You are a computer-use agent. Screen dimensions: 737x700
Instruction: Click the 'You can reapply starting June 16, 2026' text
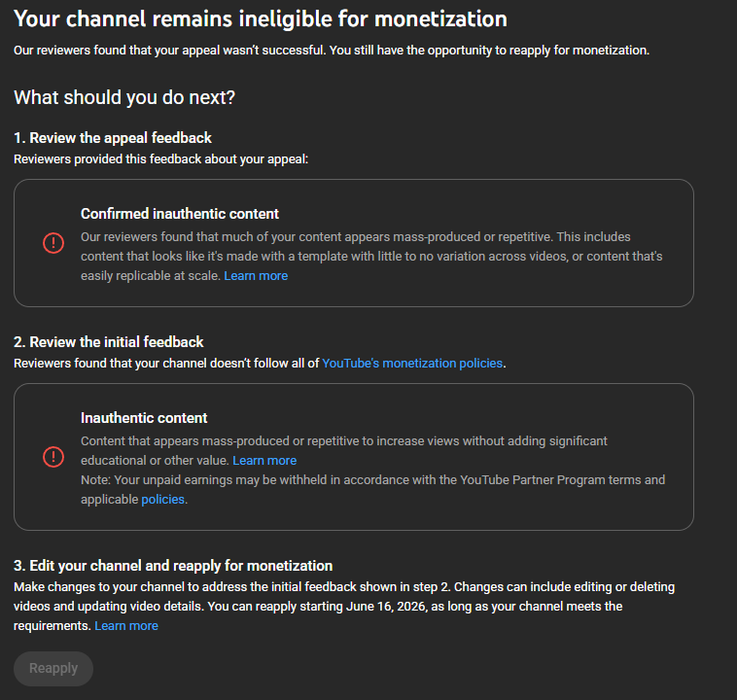pyautogui.click(x=318, y=607)
